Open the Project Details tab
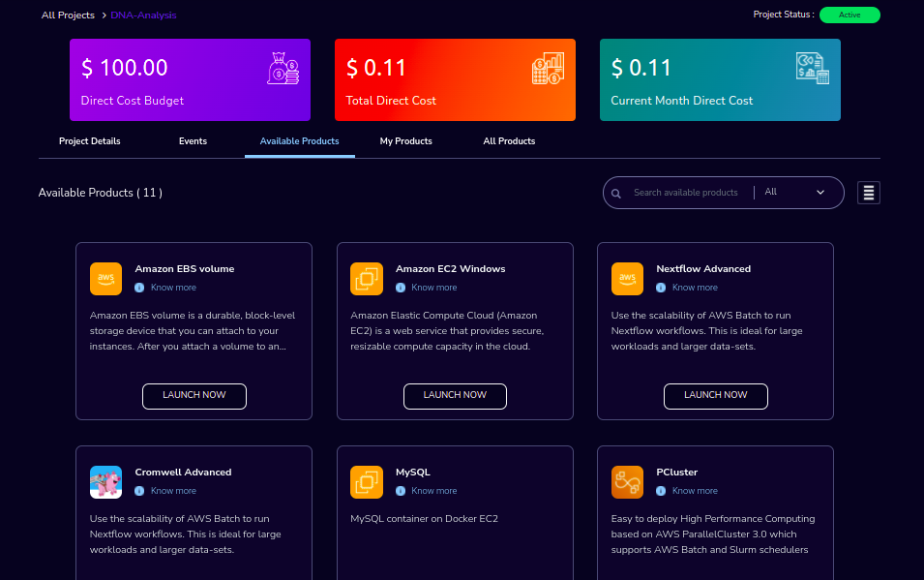Image resolution: width=924 pixels, height=580 pixels. [90, 141]
